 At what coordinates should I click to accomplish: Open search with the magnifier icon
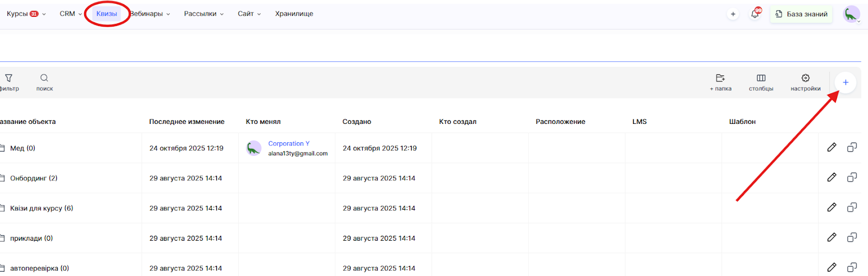pyautogui.click(x=44, y=78)
